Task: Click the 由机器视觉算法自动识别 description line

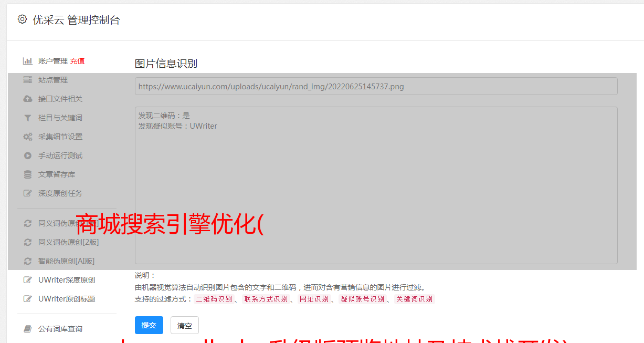Action: (280, 287)
